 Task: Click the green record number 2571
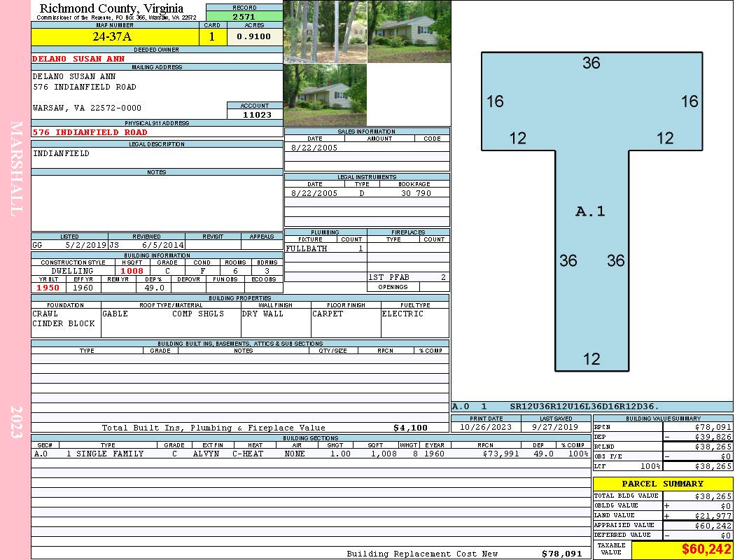(x=244, y=16)
